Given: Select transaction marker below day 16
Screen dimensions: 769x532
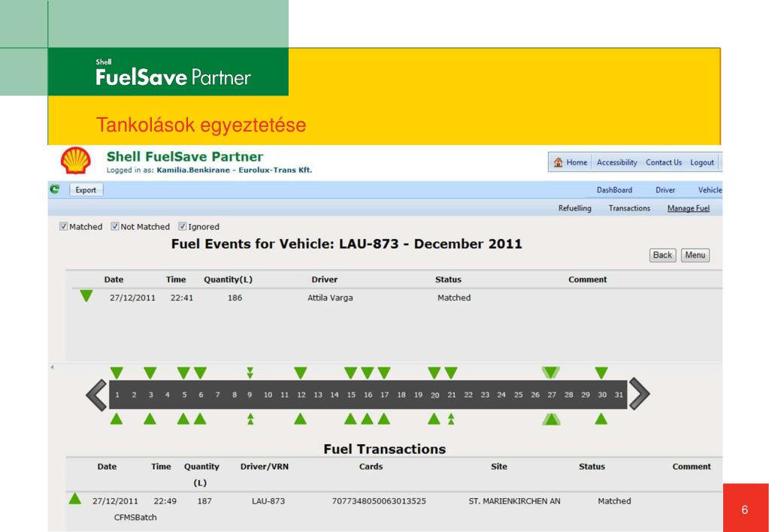Looking at the screenshot, I should tap(367, 419).
